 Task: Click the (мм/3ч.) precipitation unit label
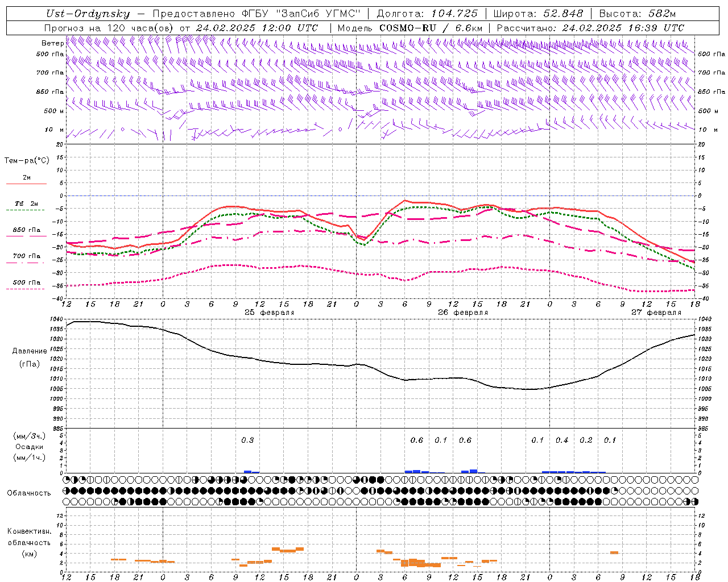[x=30, y=436]
